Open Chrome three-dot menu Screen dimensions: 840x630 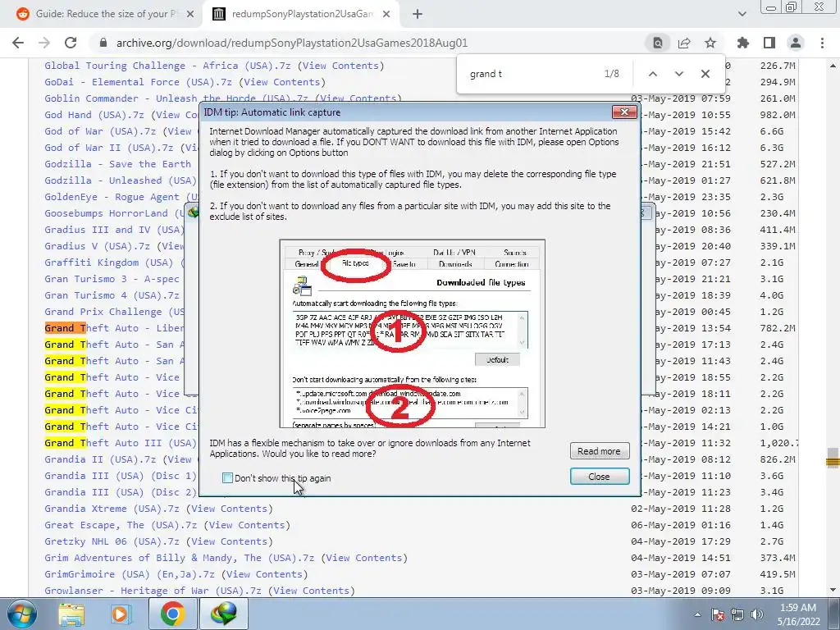click(x=822, y=43)
